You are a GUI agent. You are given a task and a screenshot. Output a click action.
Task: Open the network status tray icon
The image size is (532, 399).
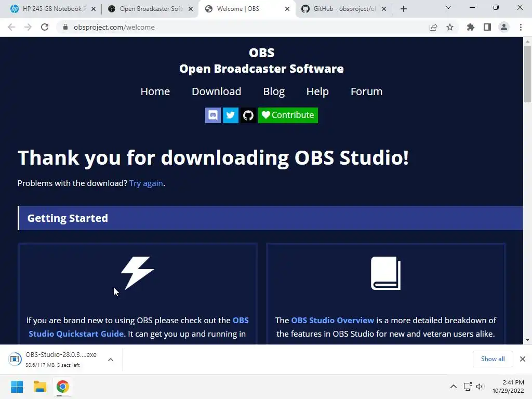click(x=468, y=387)
